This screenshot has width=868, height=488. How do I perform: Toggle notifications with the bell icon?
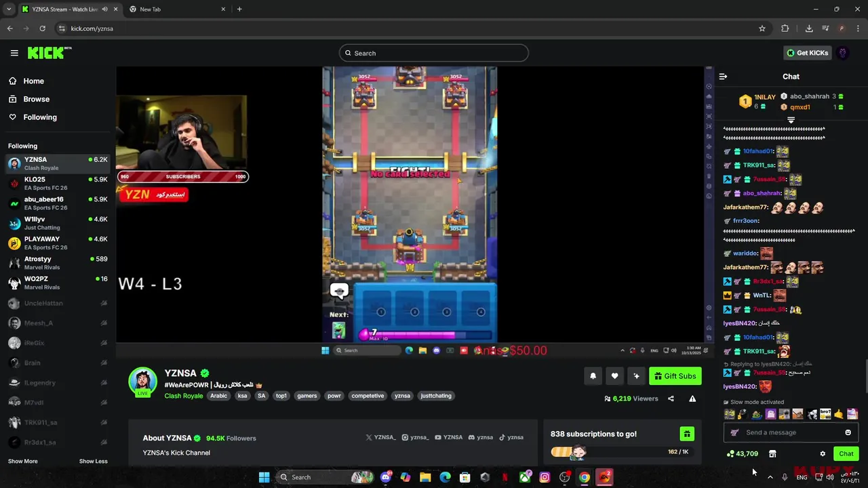[x=593, y=376]
